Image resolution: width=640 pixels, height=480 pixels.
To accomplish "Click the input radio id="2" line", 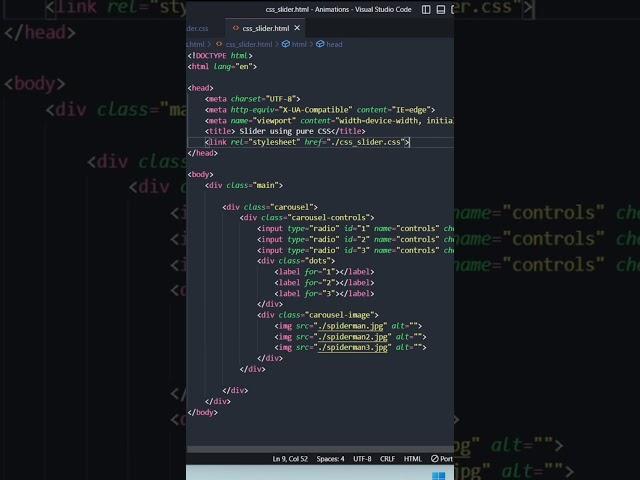I will (x=355, y=240).
